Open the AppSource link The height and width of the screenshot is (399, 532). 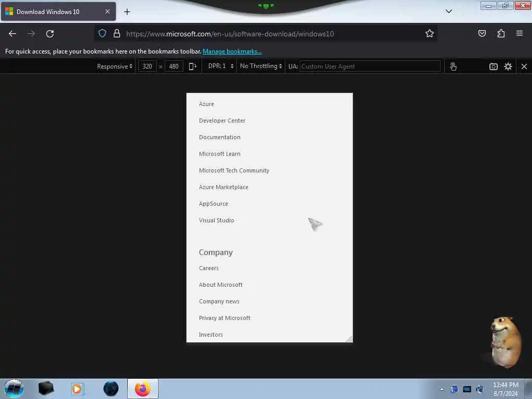point(214,204)
